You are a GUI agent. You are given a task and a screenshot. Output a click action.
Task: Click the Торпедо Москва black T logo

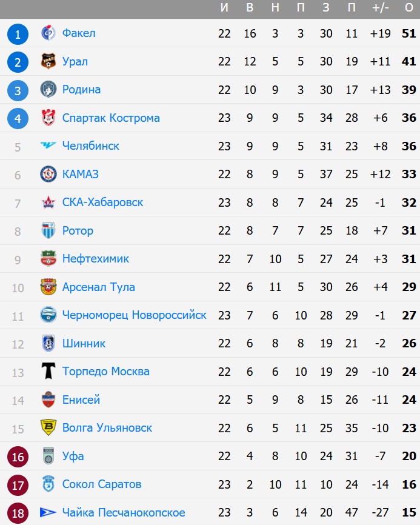[48, 371]
